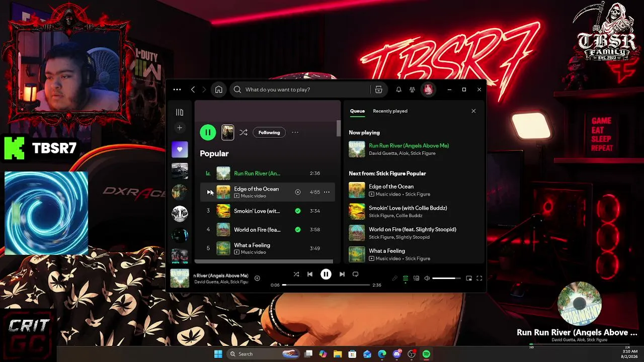Skip to next track
This screenshot has width=644, height=362.
pos(342,274)
